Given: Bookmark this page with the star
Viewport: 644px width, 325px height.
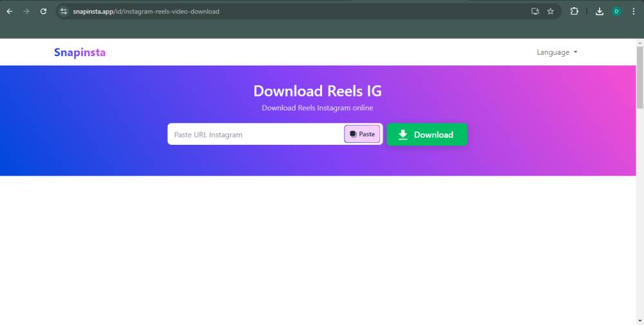Looking at the screenshot, I should coord(551,12).
